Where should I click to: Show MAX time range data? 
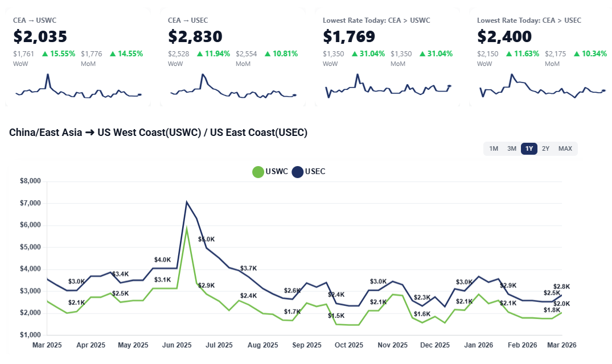point(565,149)
